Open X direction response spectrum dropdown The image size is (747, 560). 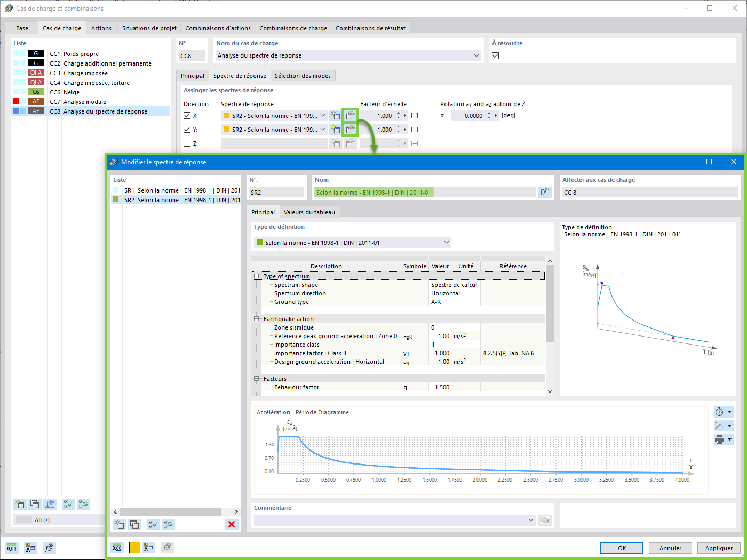pyautogui.click(x=322, y=115)
